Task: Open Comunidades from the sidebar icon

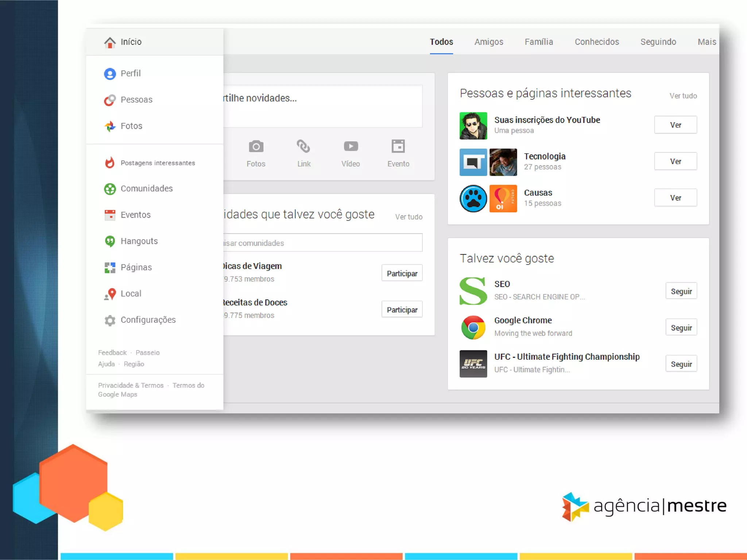Action: [110, 189]
